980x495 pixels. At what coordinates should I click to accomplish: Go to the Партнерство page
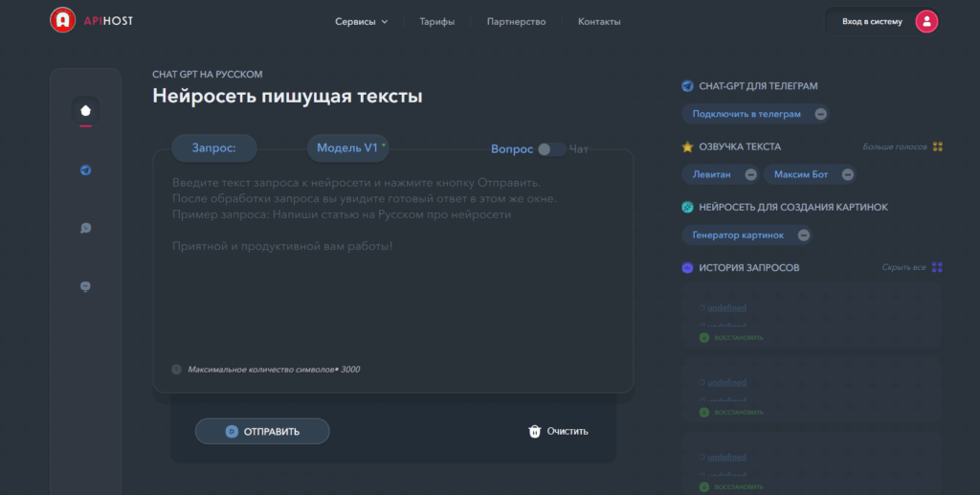516,21
